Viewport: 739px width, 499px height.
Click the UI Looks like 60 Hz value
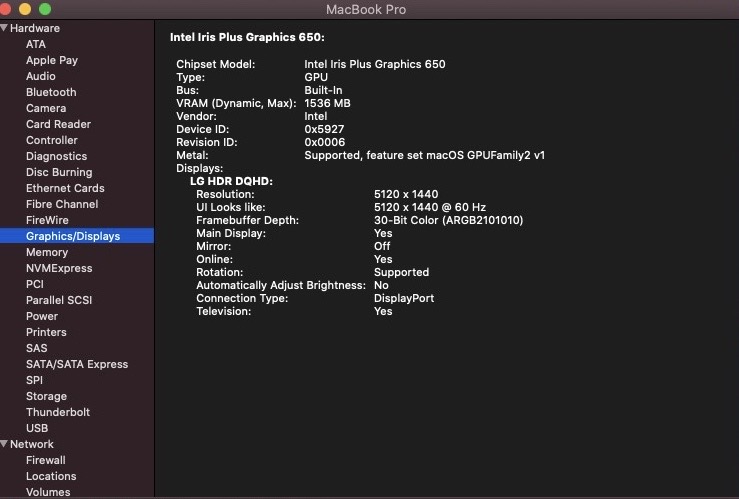430,207
